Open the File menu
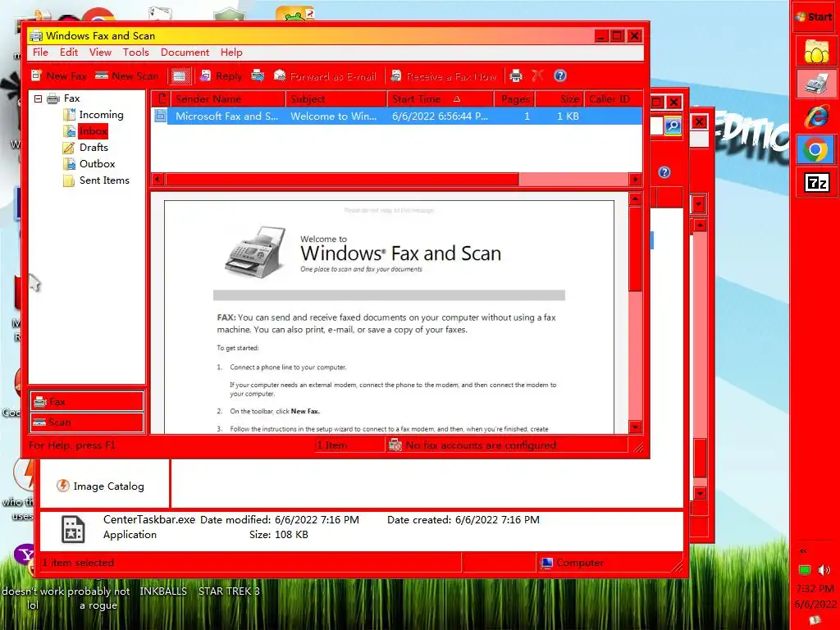840x630 pixels. (40, 52)
